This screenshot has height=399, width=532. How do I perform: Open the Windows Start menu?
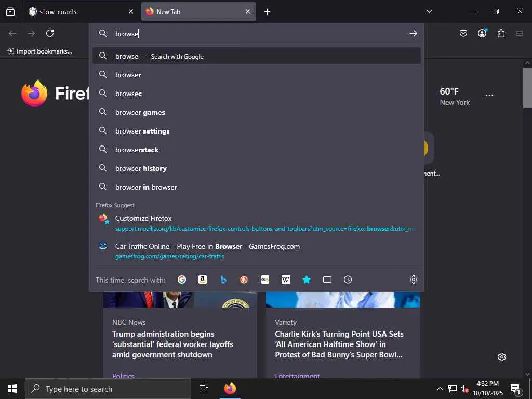coord(12,389)
